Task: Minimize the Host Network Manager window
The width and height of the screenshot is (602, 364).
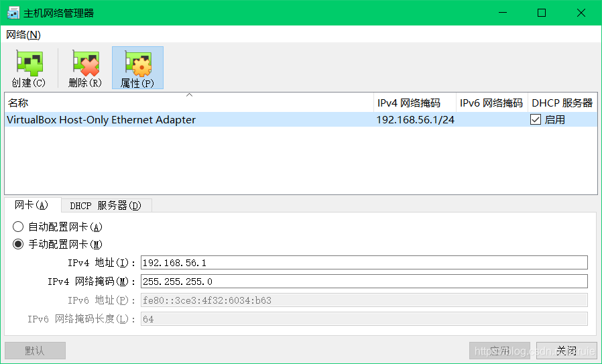Action: 503,13
